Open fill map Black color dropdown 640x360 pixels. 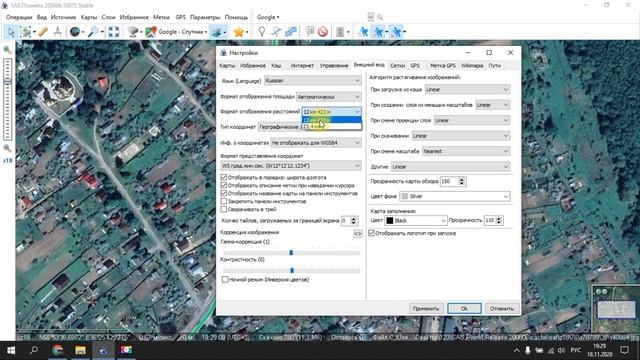coord(416,220)
